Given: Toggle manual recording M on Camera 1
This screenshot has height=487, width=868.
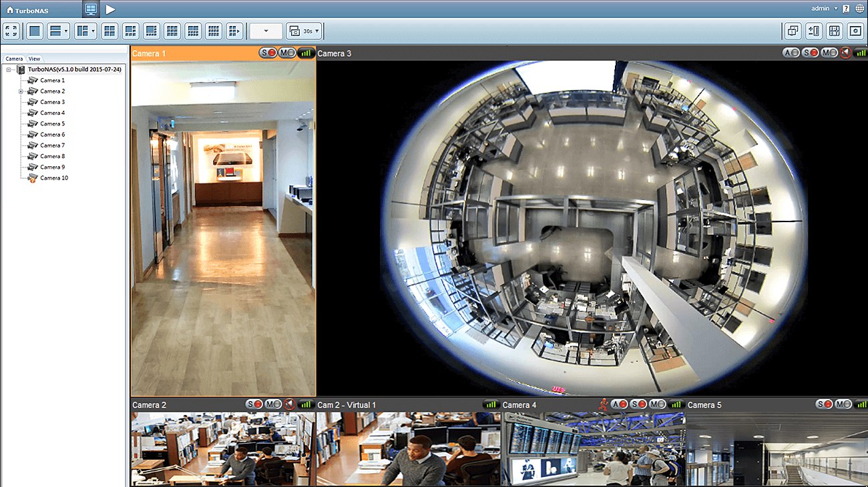Looking at the screenshot, I should click(x=287, y=53).
